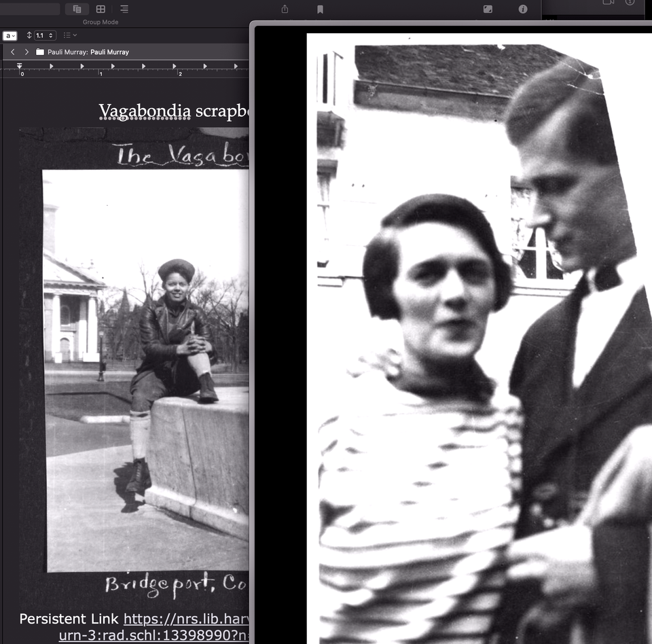Switch to Outliner view mode

coord(124,9)
